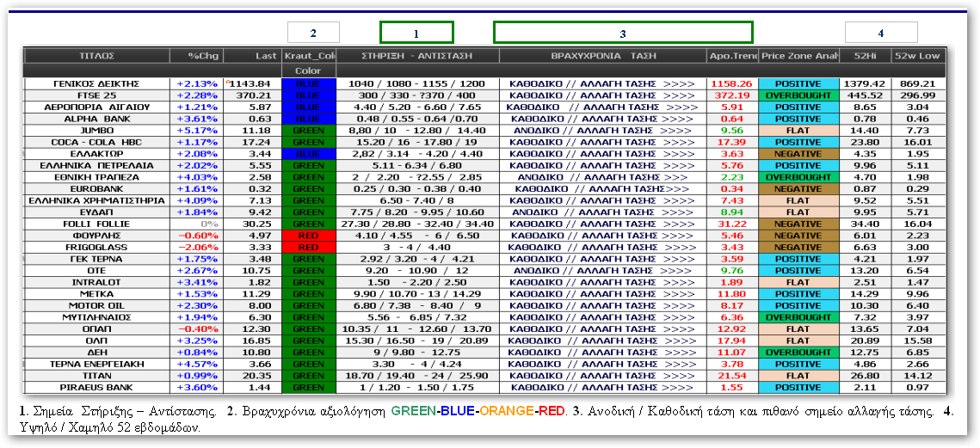Screen dimensions: 980x448
Task: Click the RED color cell for FRIGOGLASS
Action: click(309, 248)
